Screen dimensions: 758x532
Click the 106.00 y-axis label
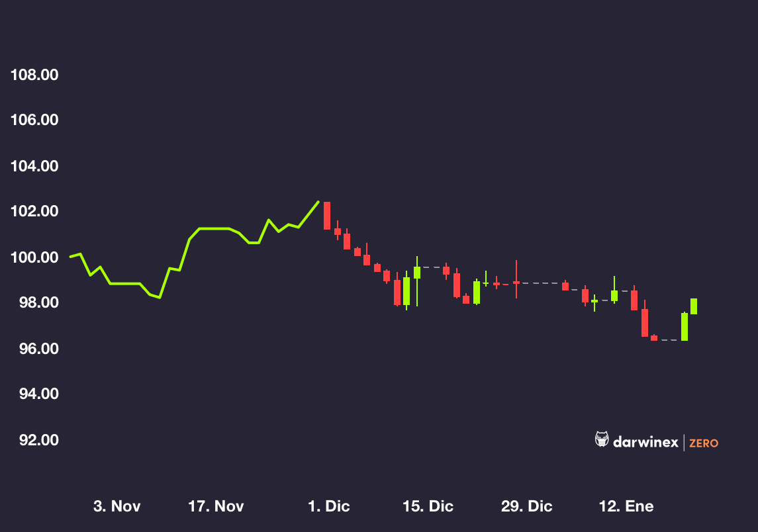34,120
